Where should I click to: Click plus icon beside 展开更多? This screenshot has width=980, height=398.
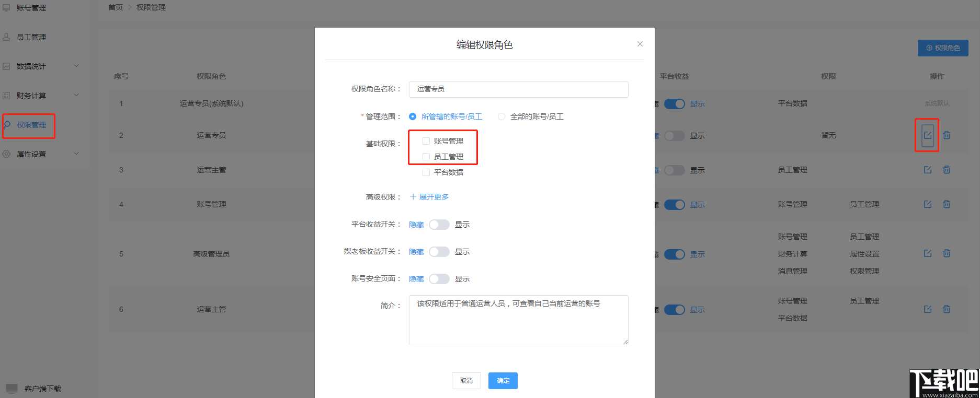(413, 197)
